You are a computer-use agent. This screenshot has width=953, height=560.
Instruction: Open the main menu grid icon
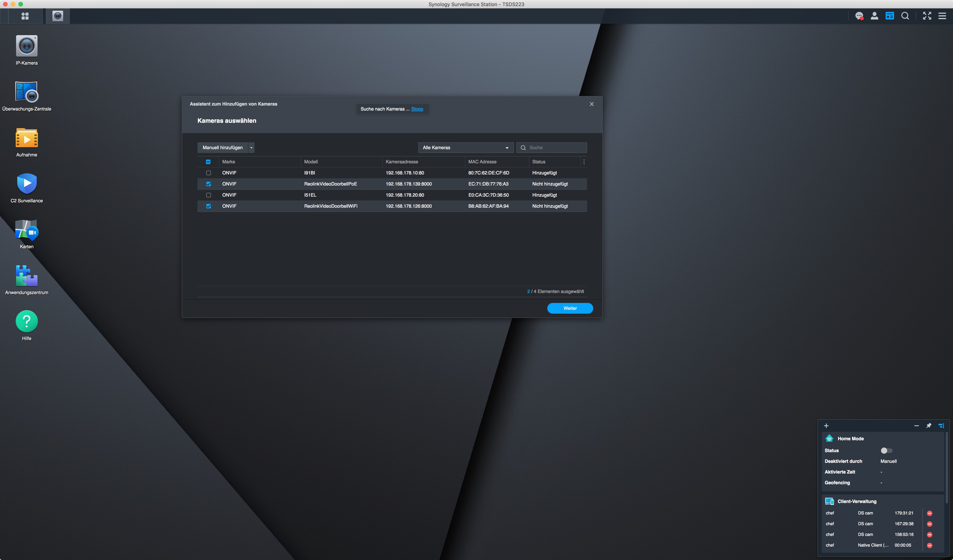coord(25,16)
